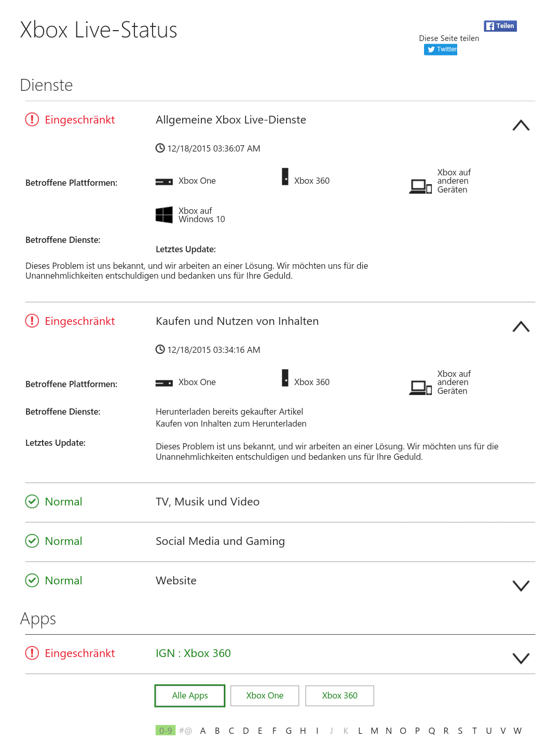
Task: Select the Alle Apps filter tab
Action: [x=190, y=695]
